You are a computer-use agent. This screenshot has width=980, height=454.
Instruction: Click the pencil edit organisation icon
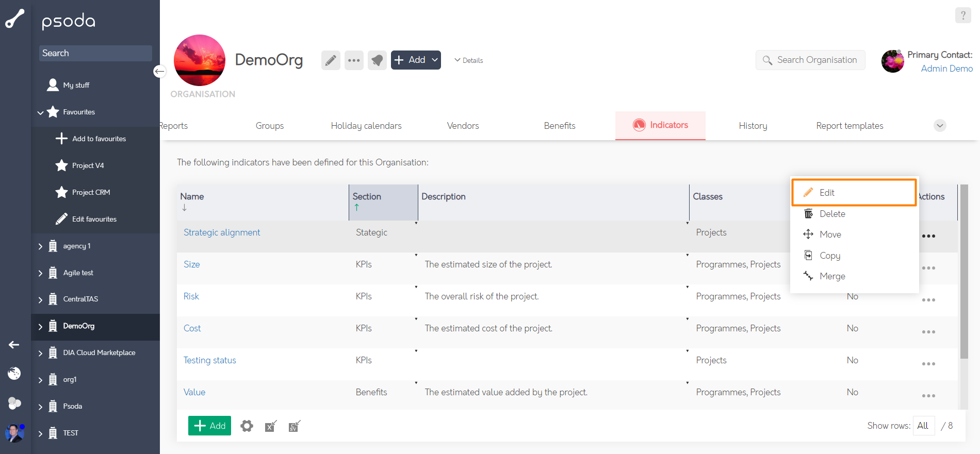[x=331, y=60]
